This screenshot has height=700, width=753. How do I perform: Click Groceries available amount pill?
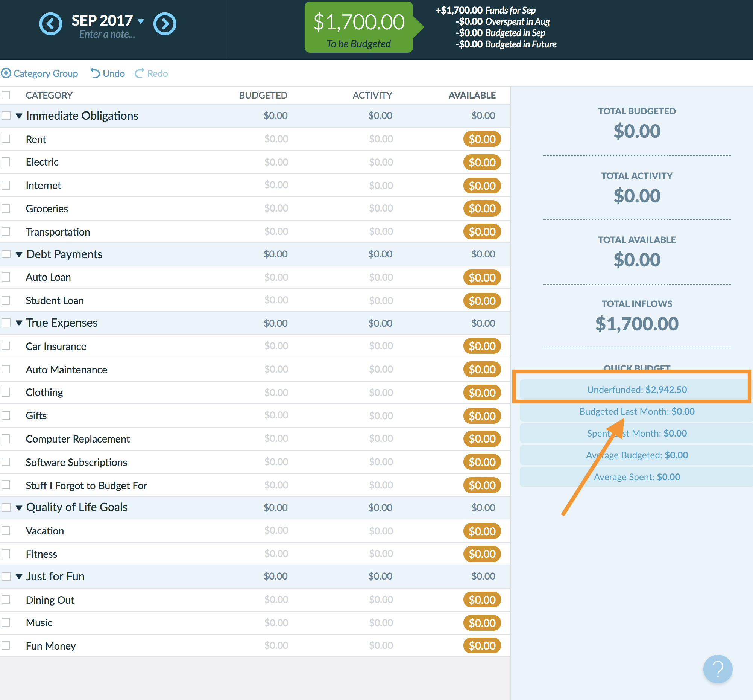pyautogui.click(x=482, y=209)
